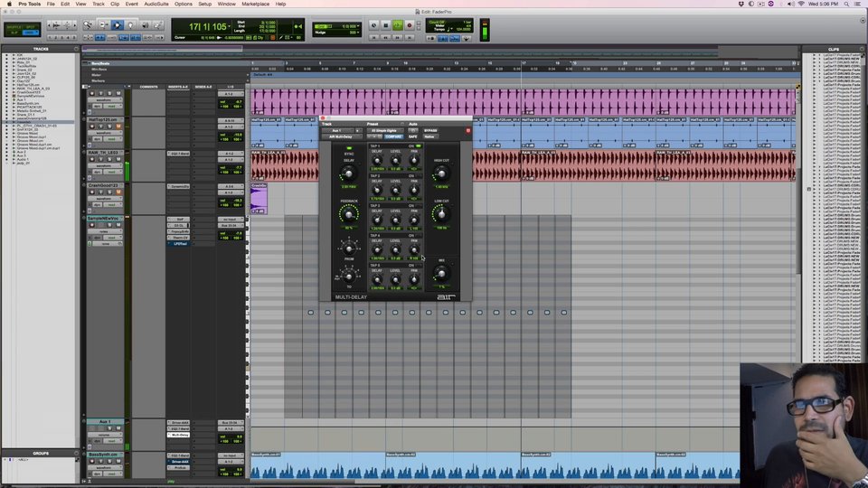
Task: Open HatTop125 automation mode read selector
Action: 112,139
